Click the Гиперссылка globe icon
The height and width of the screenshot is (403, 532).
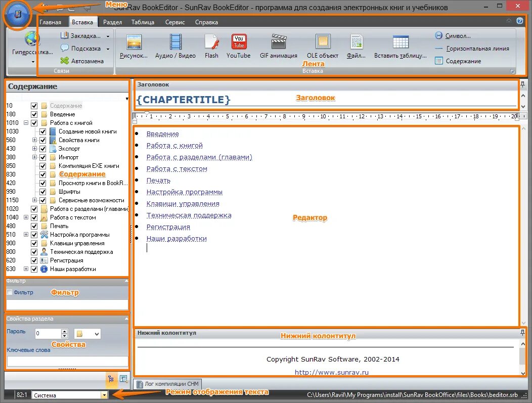[x=32, y=38]
